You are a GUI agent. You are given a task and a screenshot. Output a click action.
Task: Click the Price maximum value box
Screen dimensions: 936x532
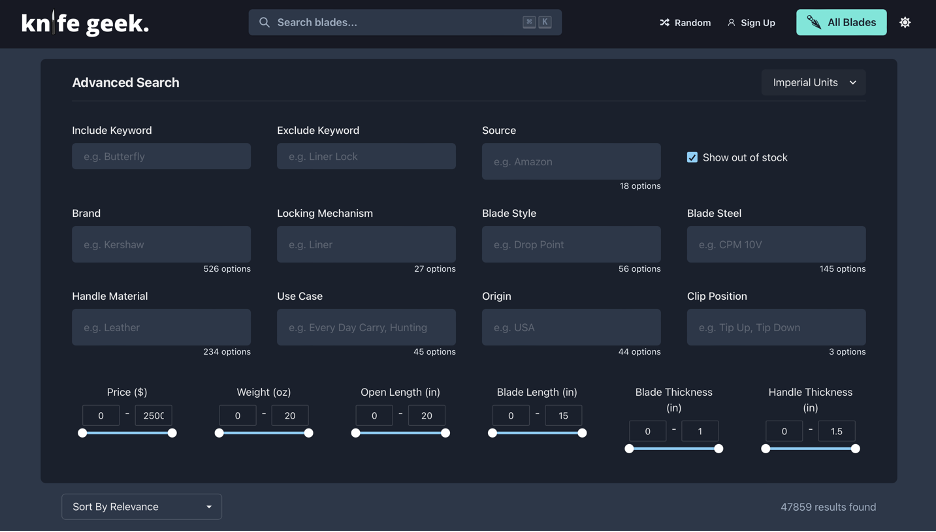(x=153, y=416)
